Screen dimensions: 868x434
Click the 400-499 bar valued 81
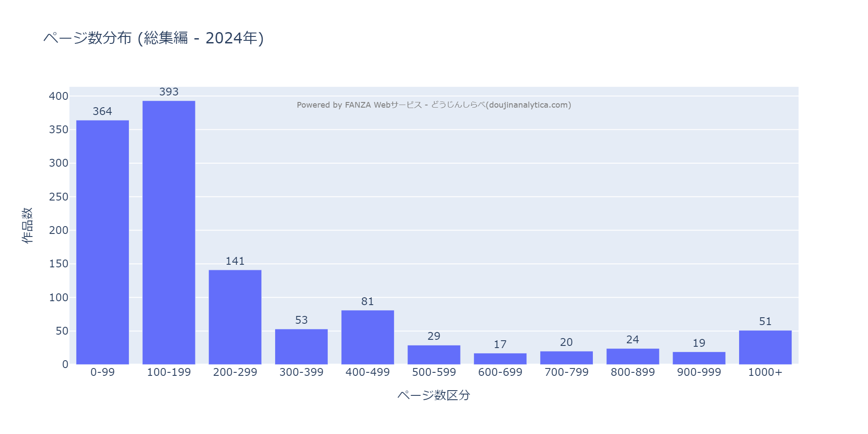point(368,337)
